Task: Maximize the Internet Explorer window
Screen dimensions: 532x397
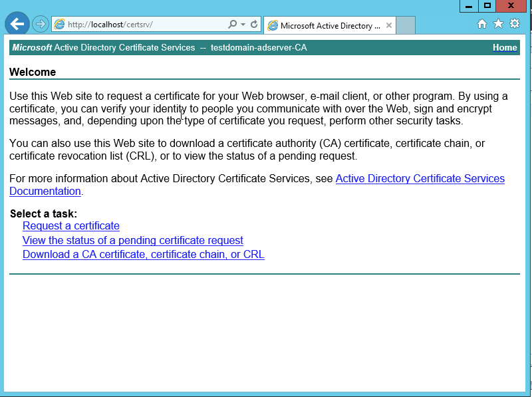Action: (x=487, y=5)
